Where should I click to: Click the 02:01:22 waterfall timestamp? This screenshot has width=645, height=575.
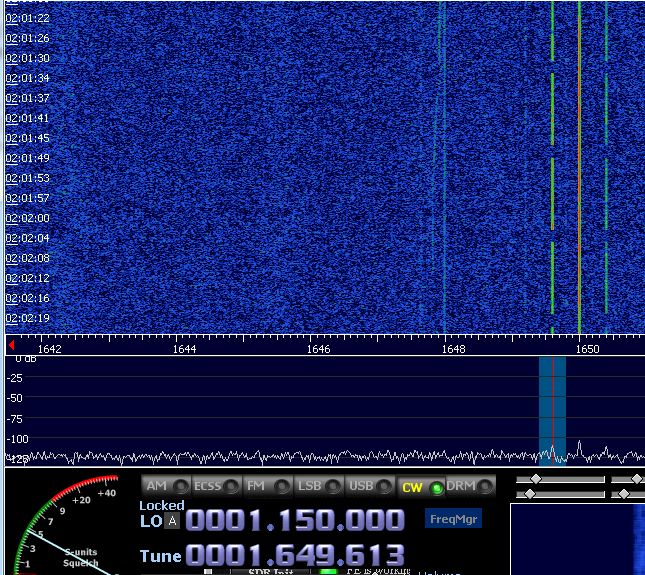28,18
